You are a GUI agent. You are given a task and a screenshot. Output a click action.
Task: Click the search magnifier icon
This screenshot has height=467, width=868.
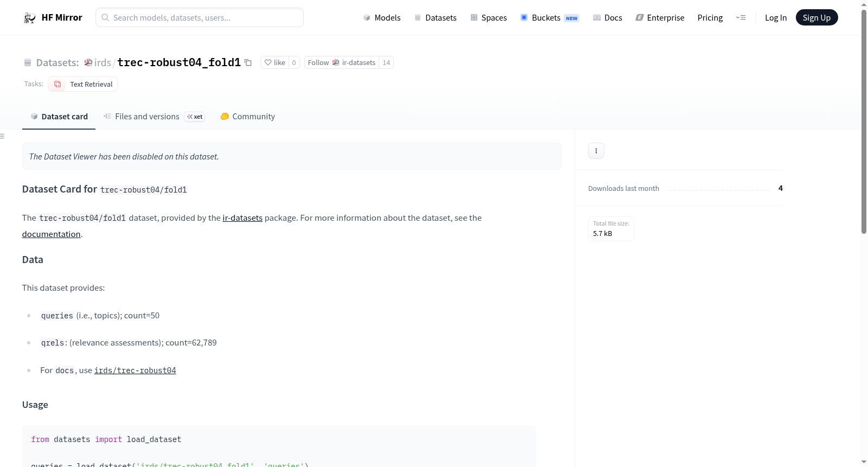coord(105,18)
